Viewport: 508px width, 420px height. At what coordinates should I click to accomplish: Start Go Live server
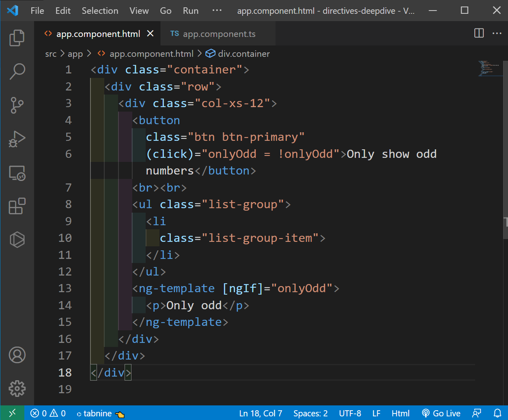pyautogui.click(x=441, y=414)
